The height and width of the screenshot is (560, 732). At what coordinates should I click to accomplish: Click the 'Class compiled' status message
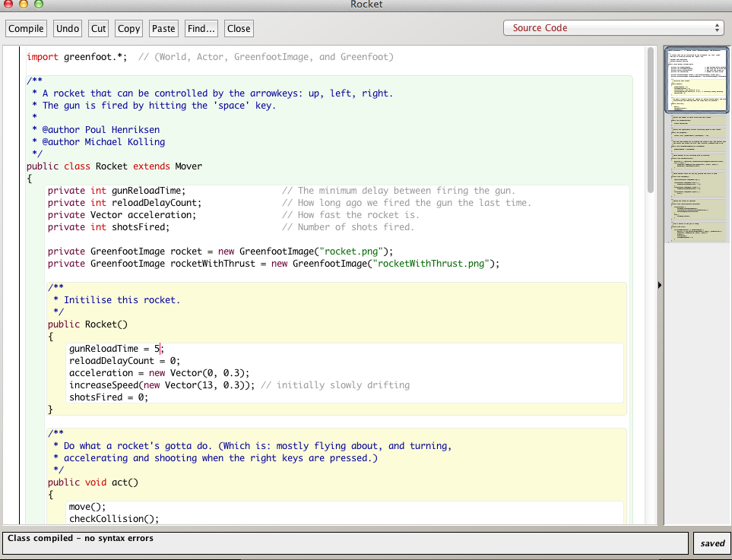point(81,538)
